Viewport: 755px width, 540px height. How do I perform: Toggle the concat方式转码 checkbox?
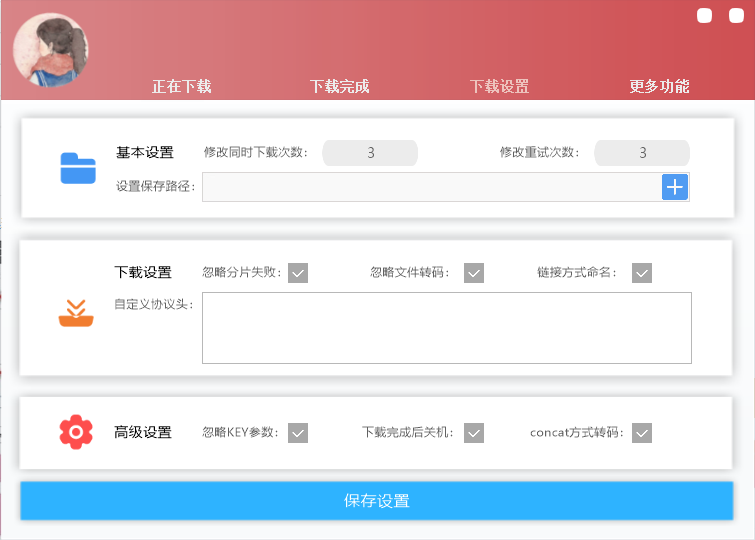coord(642,433)
